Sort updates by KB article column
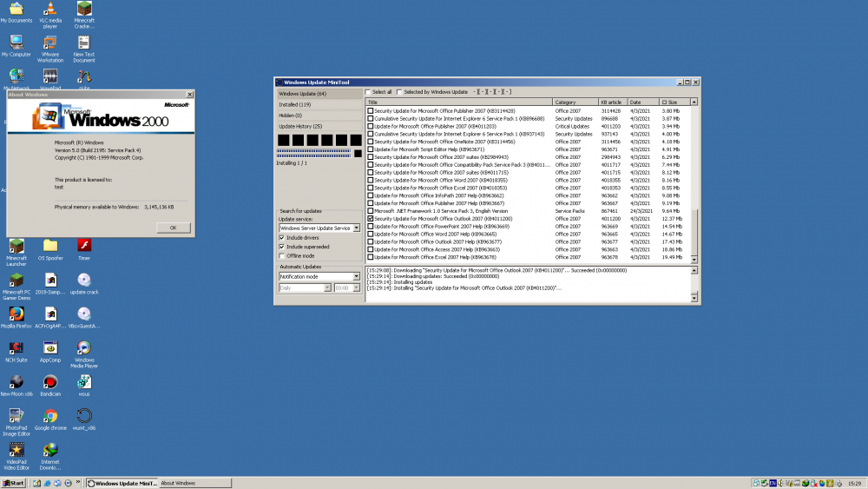 tap(612, 102)
